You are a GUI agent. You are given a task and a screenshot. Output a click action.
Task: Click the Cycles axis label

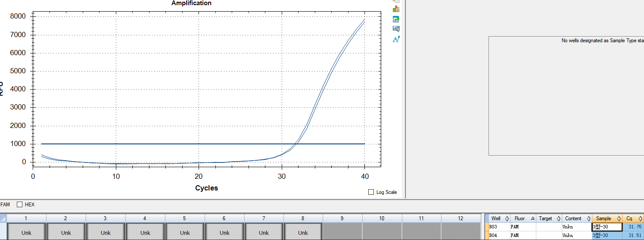pos(206,188)
